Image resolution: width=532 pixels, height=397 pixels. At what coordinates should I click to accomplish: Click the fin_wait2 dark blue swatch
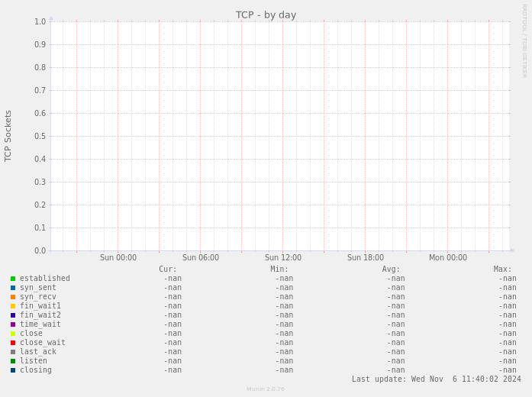[x=13, y=315]
